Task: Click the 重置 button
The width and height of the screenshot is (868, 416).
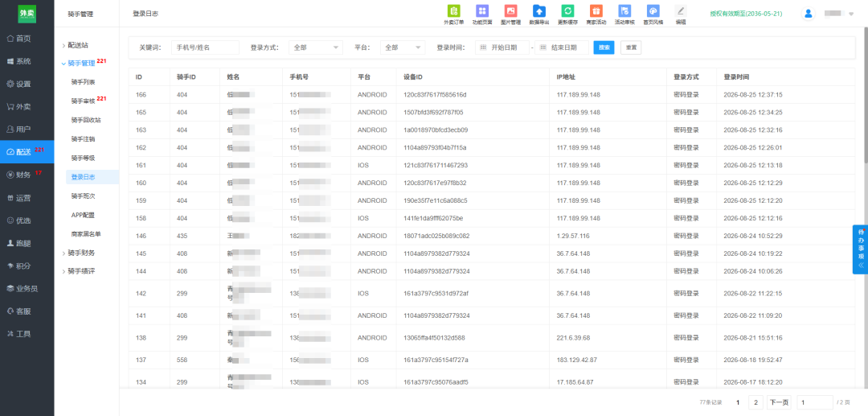Action: (x=631, y=47)
